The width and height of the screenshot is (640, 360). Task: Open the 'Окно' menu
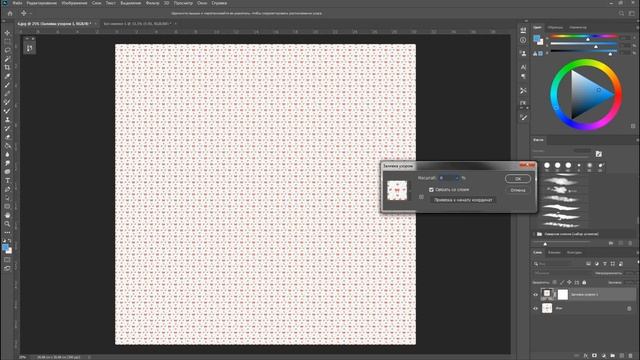click(x=202, y=3)
